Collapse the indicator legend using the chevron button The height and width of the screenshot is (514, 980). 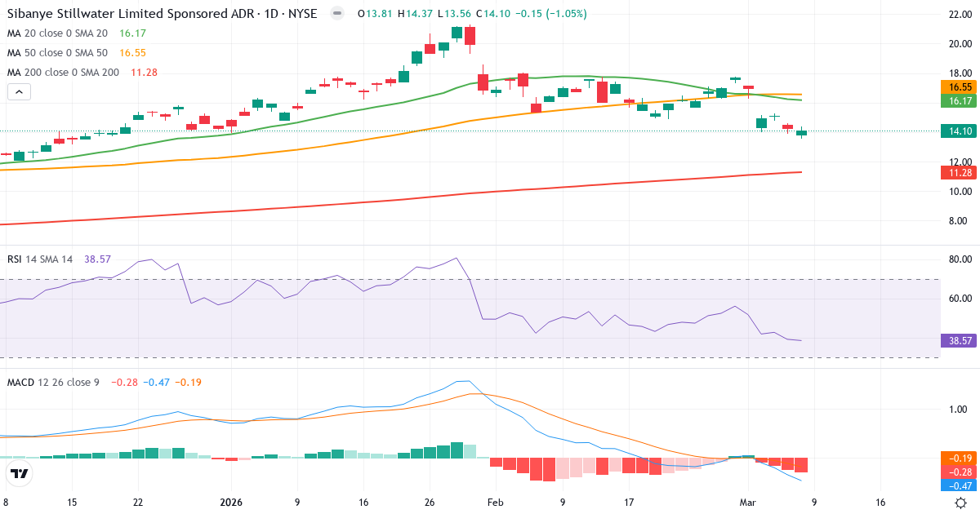click(19, 91)
